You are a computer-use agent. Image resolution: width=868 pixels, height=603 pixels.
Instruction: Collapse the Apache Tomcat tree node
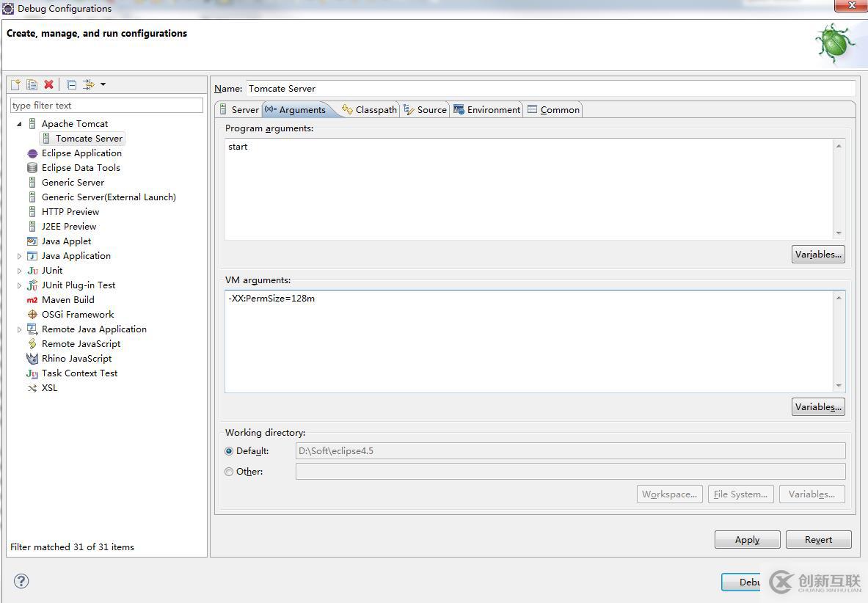tap(19, 124)
